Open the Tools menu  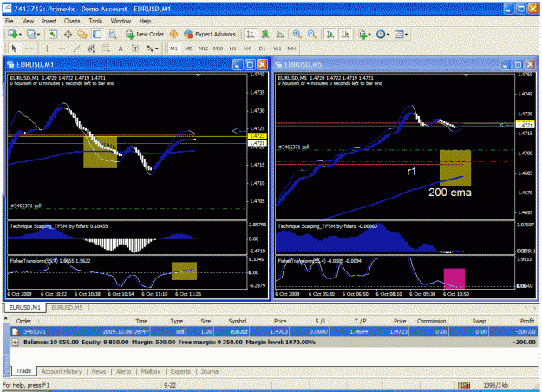95,21
